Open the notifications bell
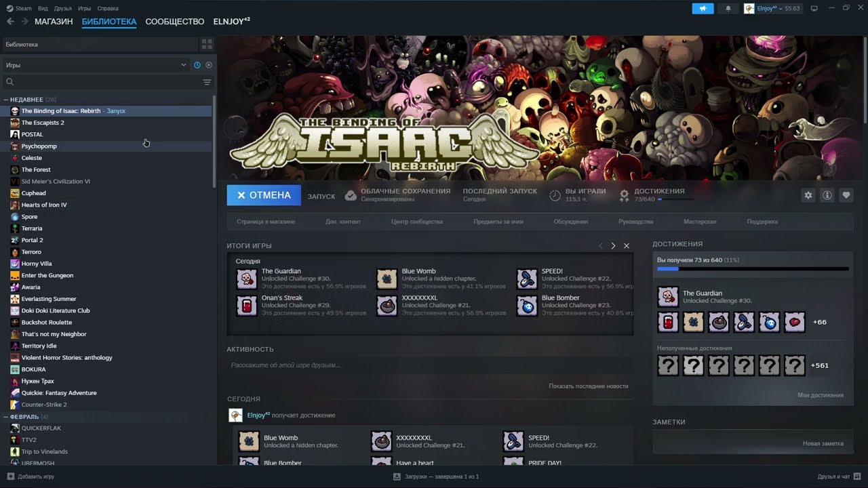 [728, 8]
